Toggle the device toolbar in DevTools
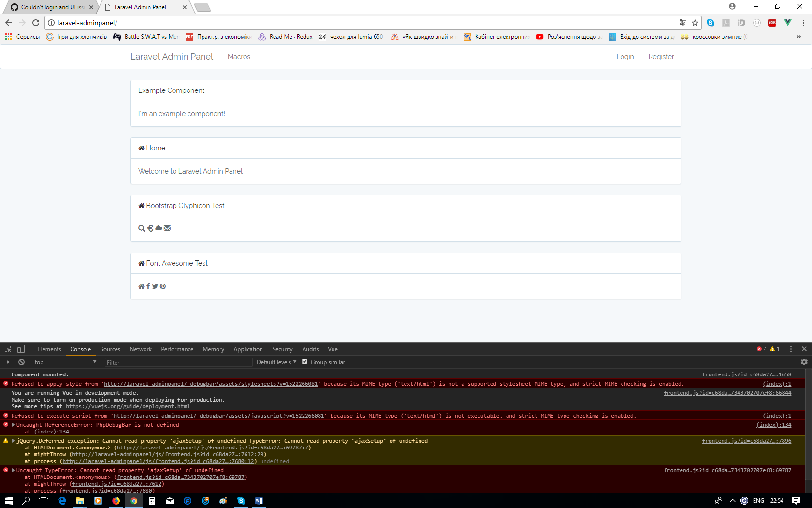 click(20, 349)
